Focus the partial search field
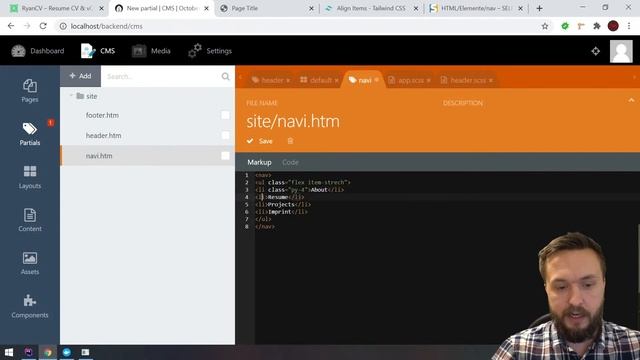The height and width of the screenshot is (360, 640). [161, 76]
